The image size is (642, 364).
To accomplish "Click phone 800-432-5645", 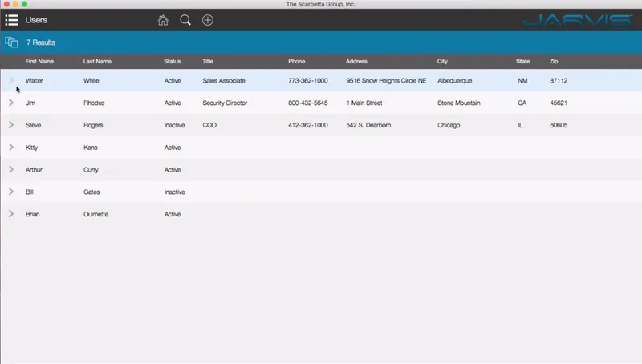I will tap(308, 103).
